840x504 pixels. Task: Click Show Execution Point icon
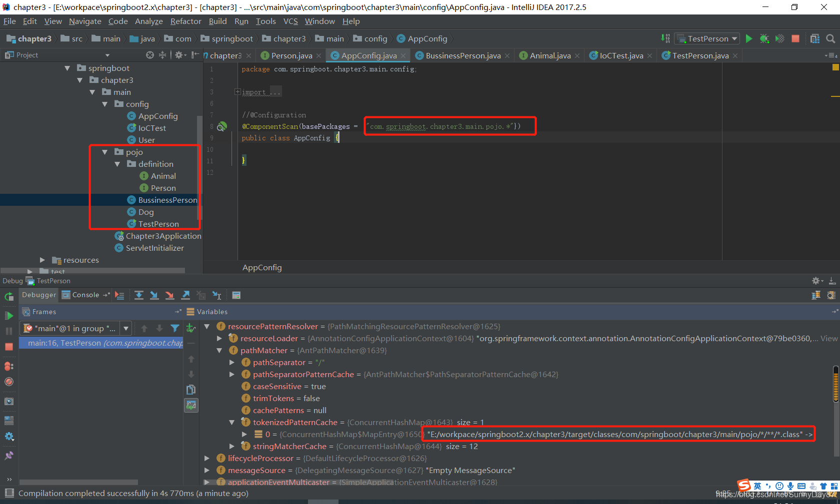pos(119,295)
